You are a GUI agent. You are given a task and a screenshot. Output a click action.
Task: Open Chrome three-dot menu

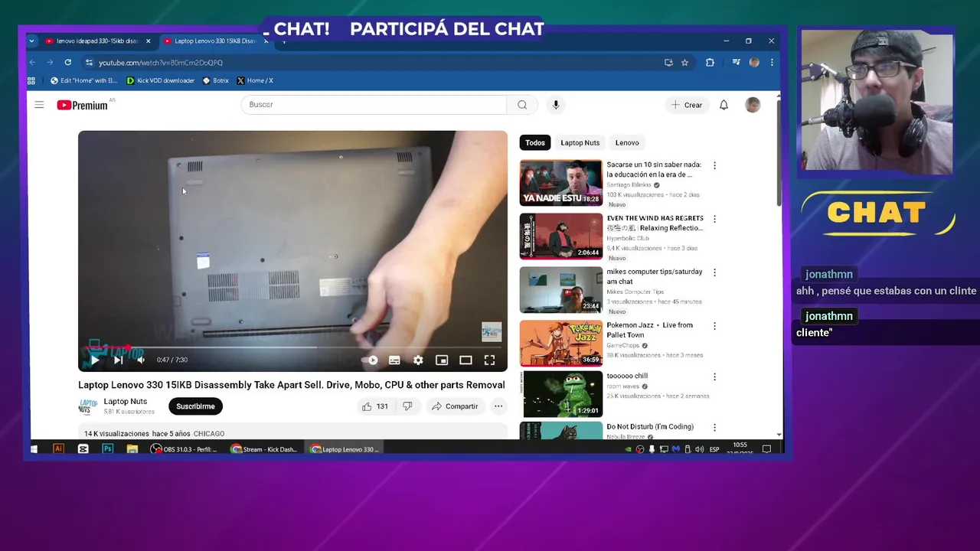point(772,63)
